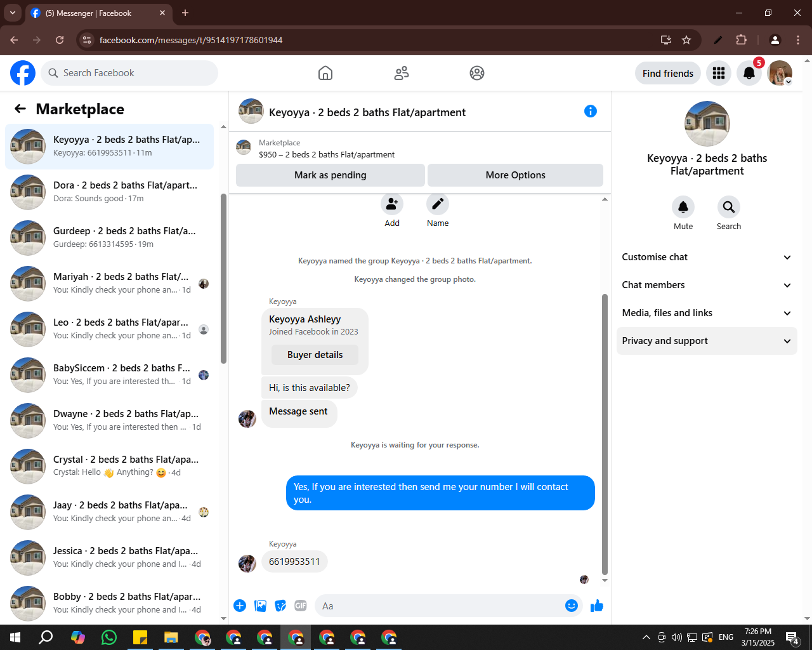The width and height of the screenshot is (812, 650).
Task: Show hidden system tray icons chevron
Action: click(646, 637)
